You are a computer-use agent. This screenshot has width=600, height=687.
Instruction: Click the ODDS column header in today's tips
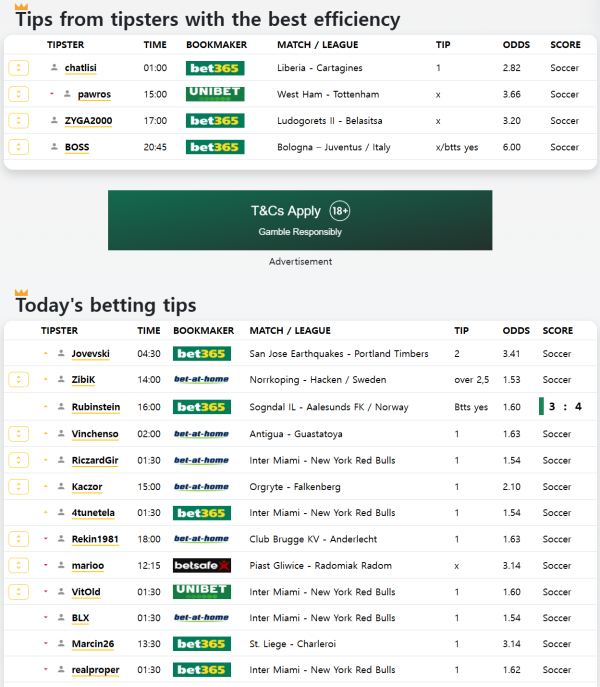[516, 330]
